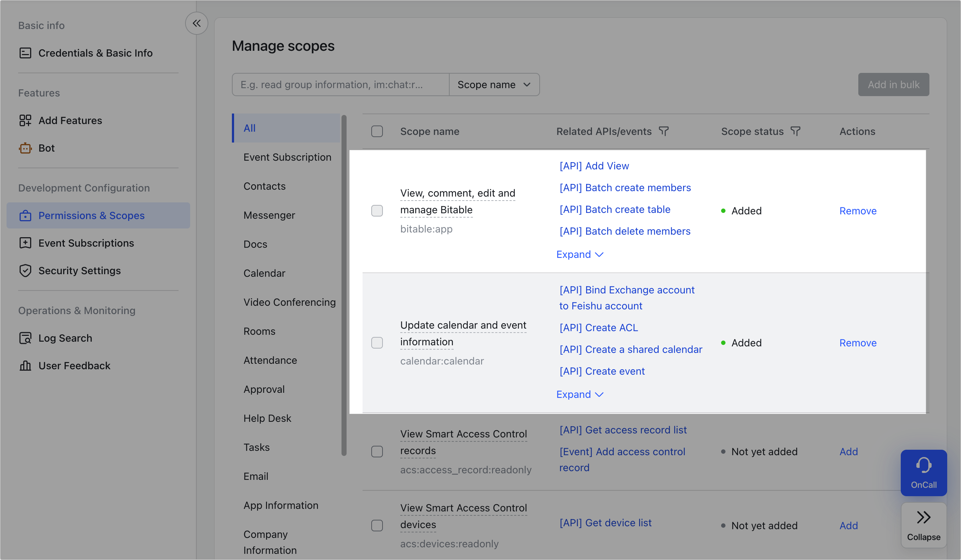The height and width of the screenshot is (560, 961).
Task: Add the acs:devices:readonly scope
Action: pyautogui.click(x=848, y=526)
